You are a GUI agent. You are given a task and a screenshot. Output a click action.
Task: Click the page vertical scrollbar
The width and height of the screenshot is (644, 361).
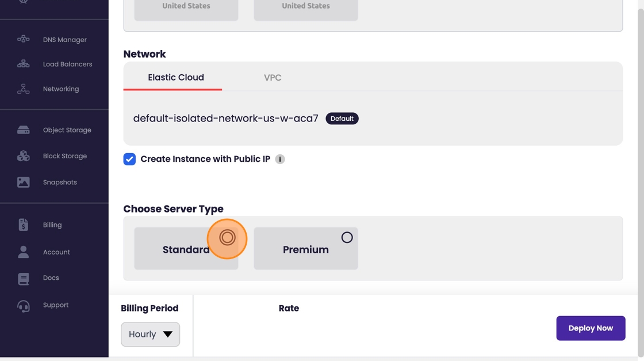640,173
